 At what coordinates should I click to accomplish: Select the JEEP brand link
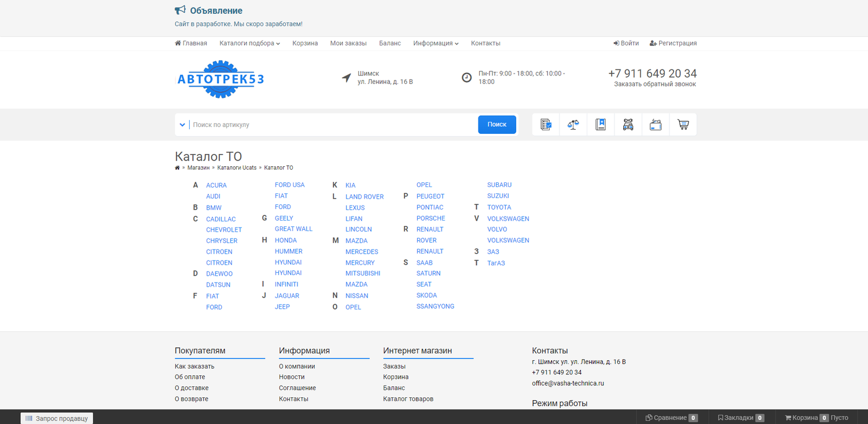coord(282,306)
